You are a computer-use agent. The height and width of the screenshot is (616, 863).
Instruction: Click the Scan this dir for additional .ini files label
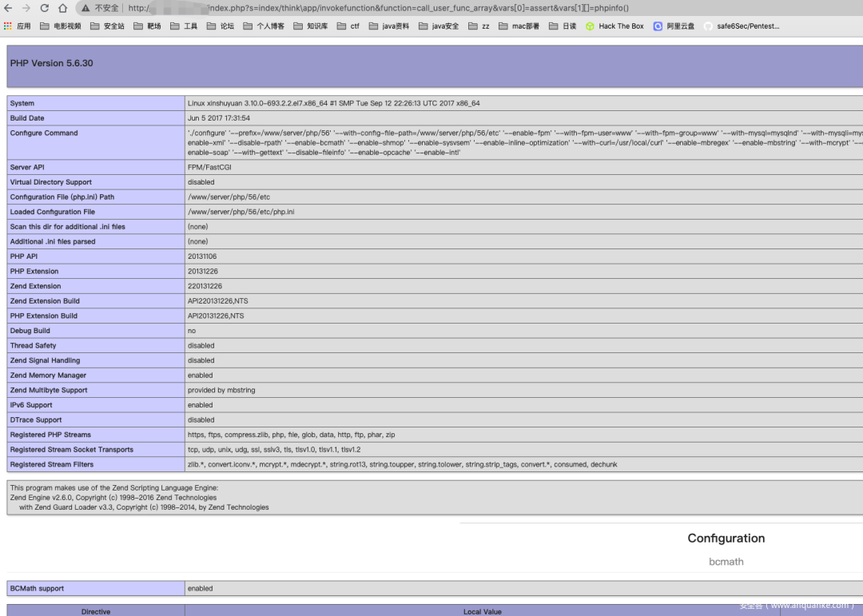click(68, 227)
